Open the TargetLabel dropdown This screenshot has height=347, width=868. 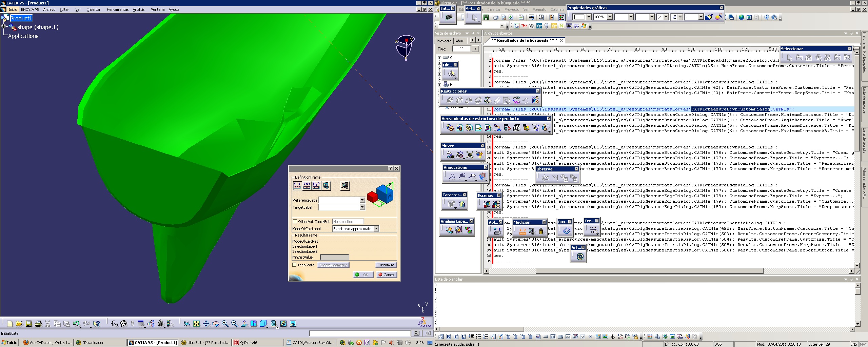click(362, 207)
